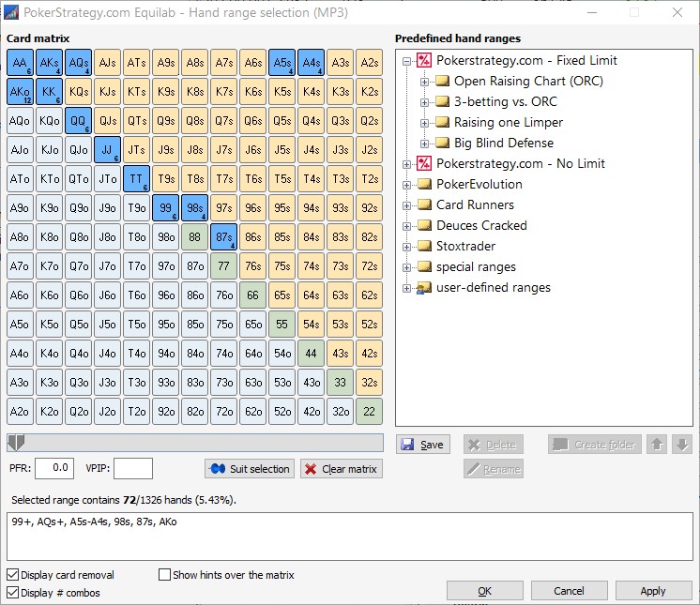
Task: Expand the Deuces Cracked folder node
Action: coord(406,226)
